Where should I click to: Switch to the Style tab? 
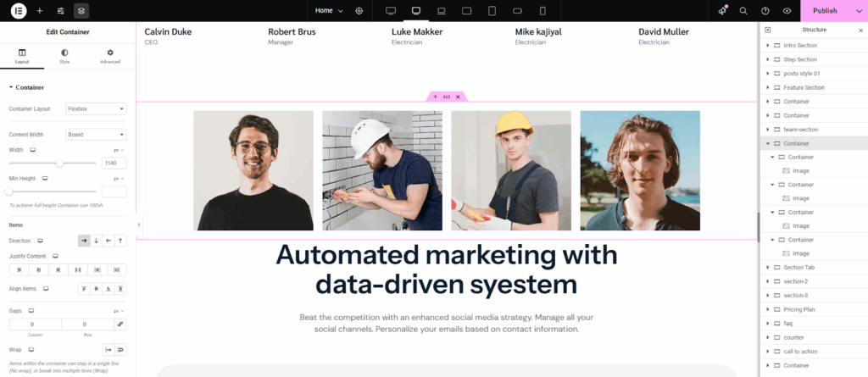64,57
